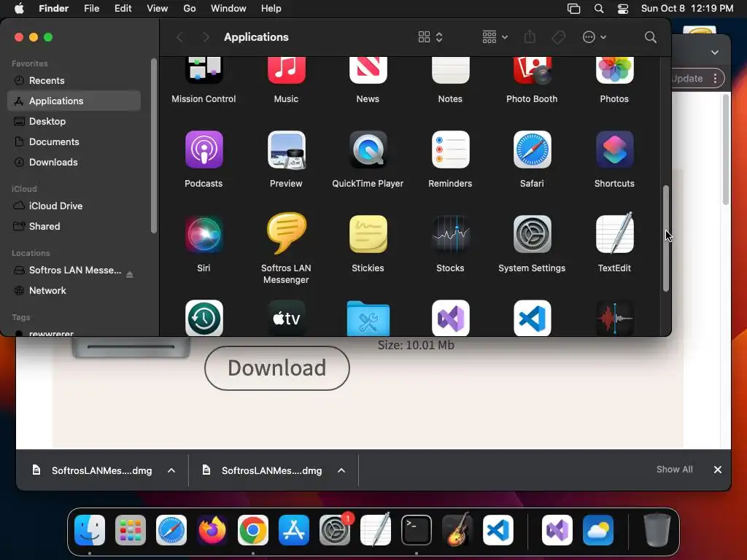Image resolution: width=747 pixels, height=560 pixels.
Task: Select the Notes app icon
Action: [x=450, y=70]
